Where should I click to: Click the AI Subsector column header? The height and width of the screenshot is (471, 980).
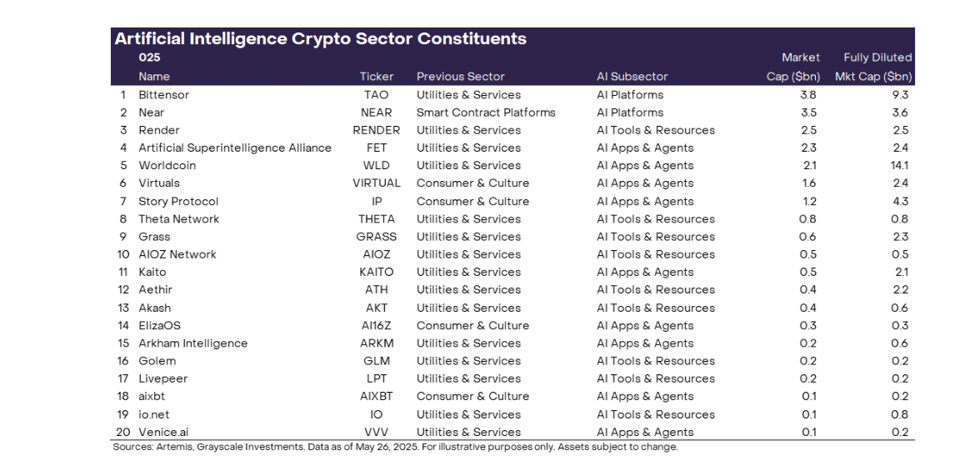pyautogui.click(x=632, y=77)
